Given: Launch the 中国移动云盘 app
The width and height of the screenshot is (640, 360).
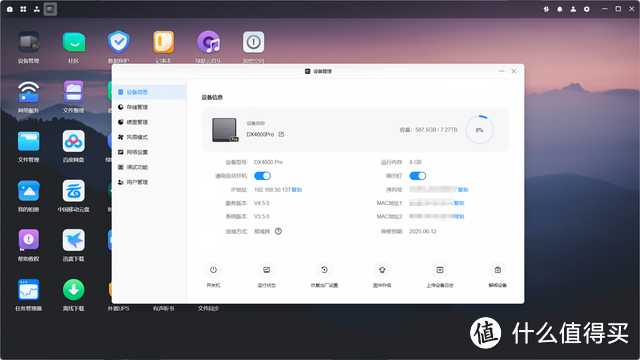Looking at the screenshot, I should [73, 191].
